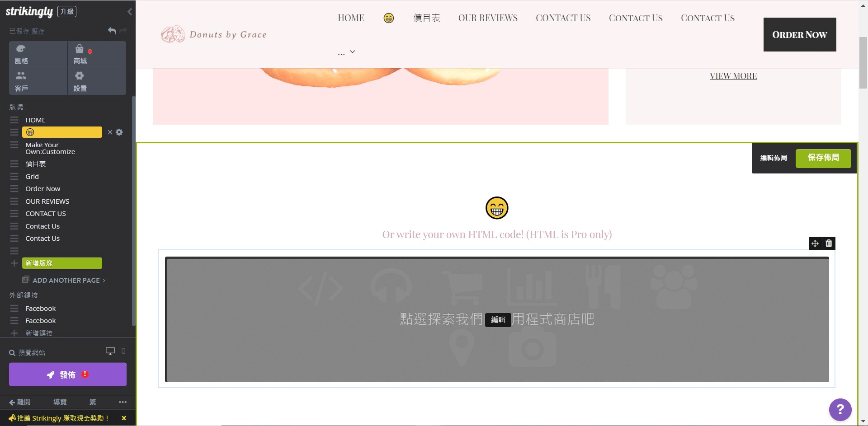Select OUR REVIEWS in the site navigation
The image size is (868, 426).
tap(488, 18)
